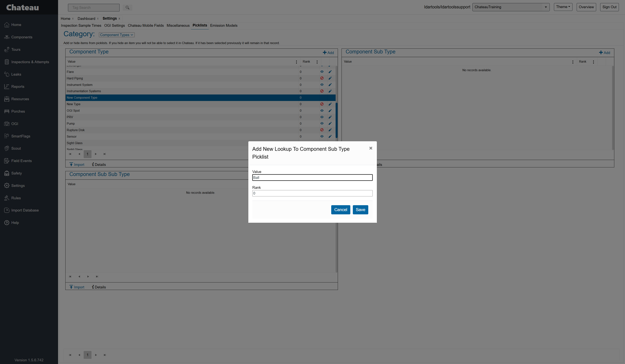Close the Add New Lookup dialog

click(x=371, y=148)
